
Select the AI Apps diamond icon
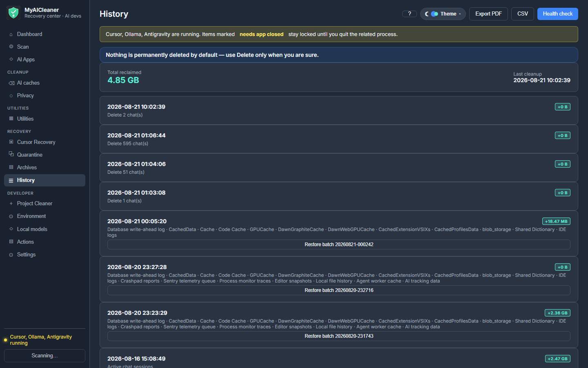tap(11, 59)
